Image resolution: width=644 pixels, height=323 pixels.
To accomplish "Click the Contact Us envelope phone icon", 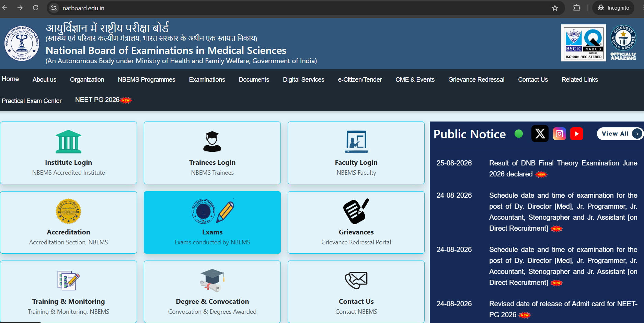I will tap(356, 280).
